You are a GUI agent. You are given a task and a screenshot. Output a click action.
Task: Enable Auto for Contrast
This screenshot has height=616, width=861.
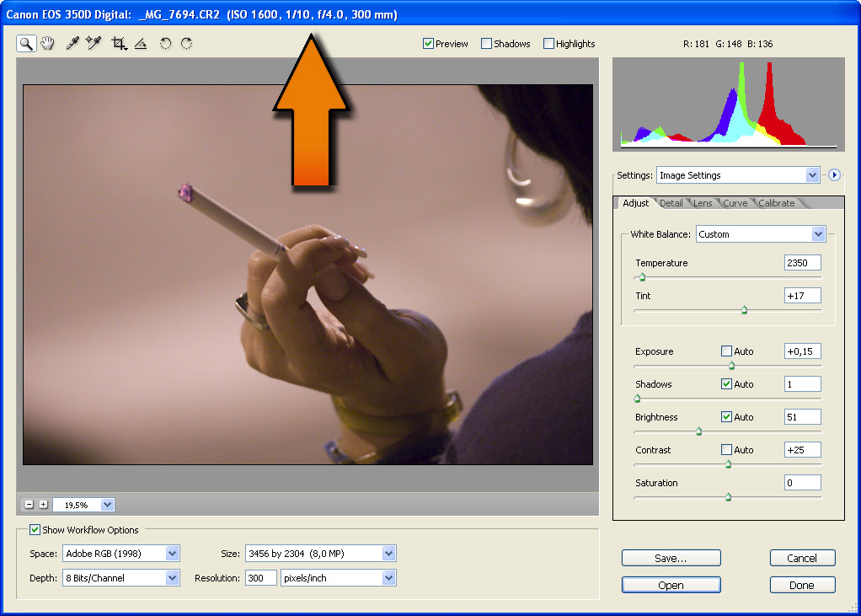click(726, 450)
